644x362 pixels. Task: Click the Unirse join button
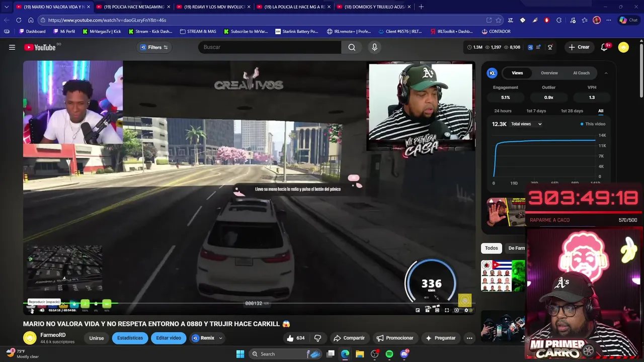[97, 338]
